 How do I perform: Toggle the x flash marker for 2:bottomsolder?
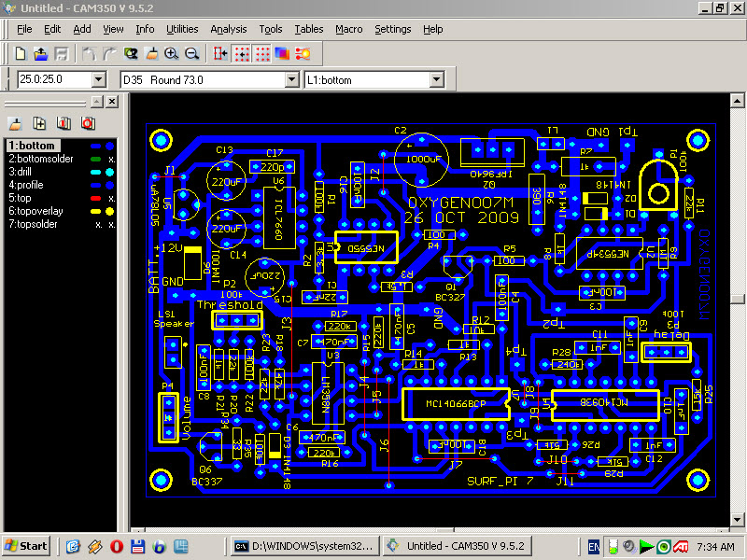click(110, 159)
